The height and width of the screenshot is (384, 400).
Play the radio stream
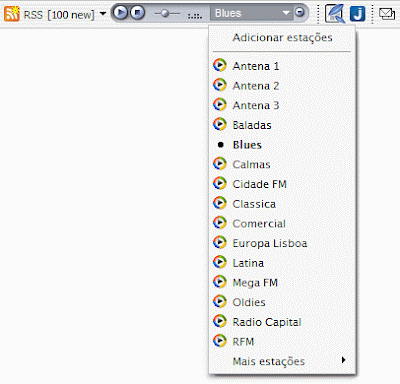(x=120, y=13)
